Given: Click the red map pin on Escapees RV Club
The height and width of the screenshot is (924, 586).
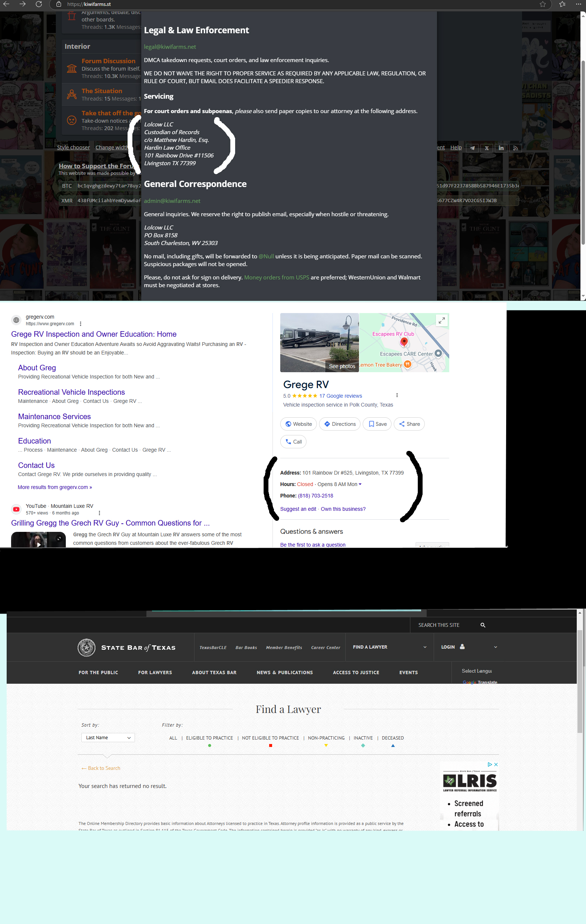Looking at the screenshot, I should click(404, 342).
